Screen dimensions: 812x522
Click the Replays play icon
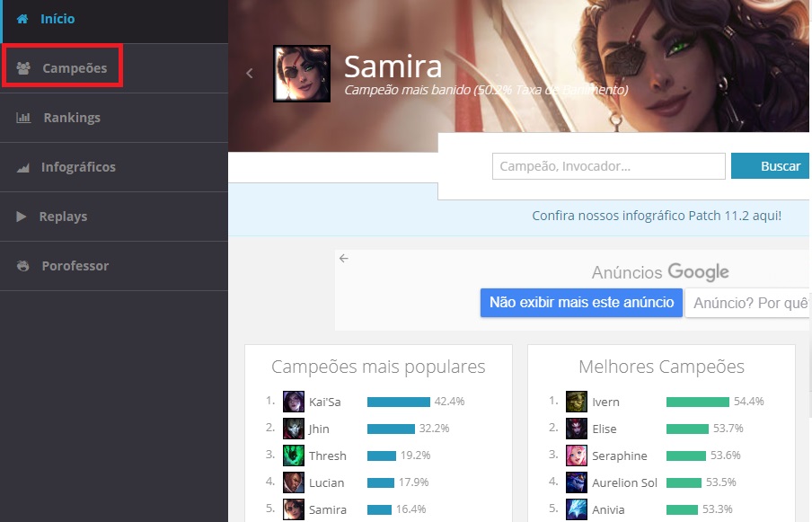[x=22, y=217]
